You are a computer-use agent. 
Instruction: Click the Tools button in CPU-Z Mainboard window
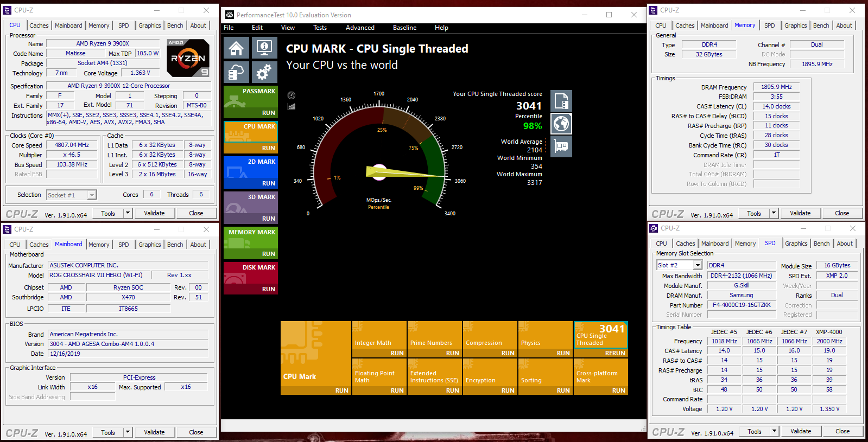point(108,432)
